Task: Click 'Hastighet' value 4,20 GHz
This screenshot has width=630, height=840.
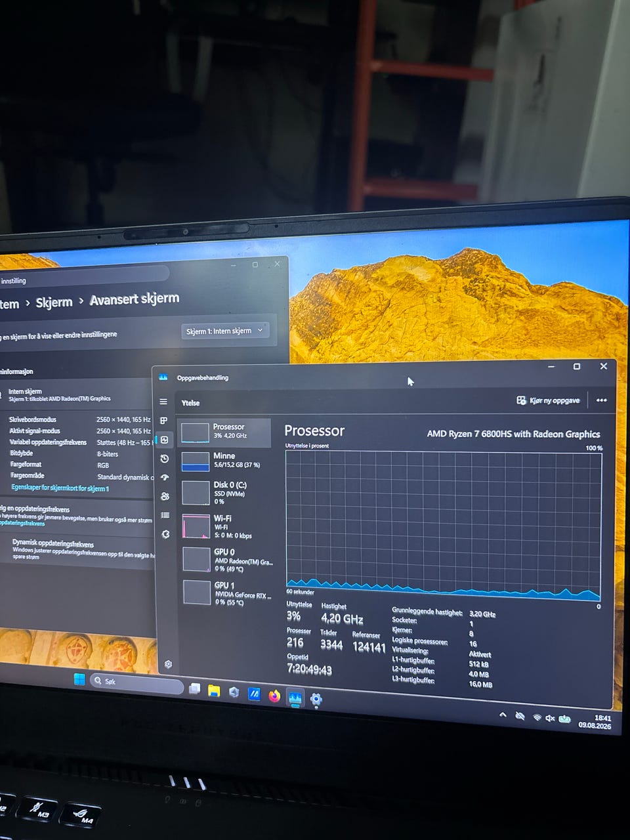Action: click(342, 619)
